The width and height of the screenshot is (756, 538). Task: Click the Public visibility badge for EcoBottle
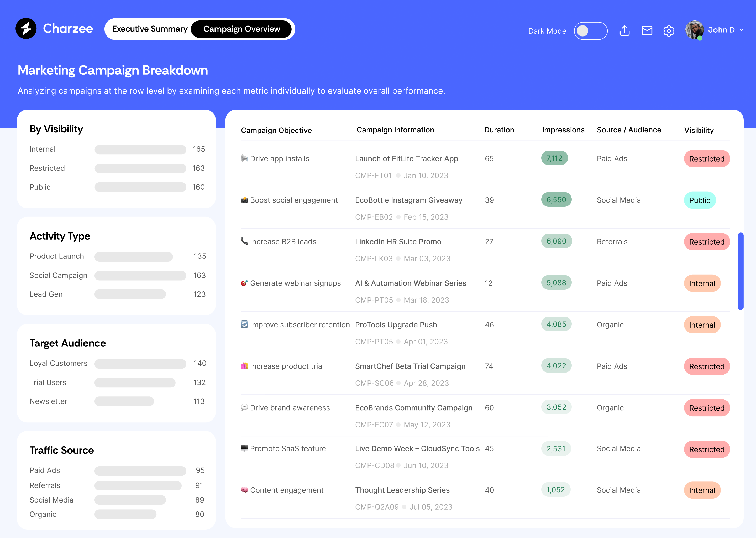699,200
